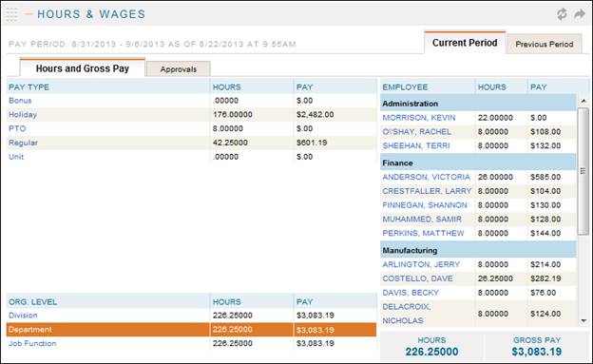
Task: Click the EMPLOYEE column header
Action: 405,87
